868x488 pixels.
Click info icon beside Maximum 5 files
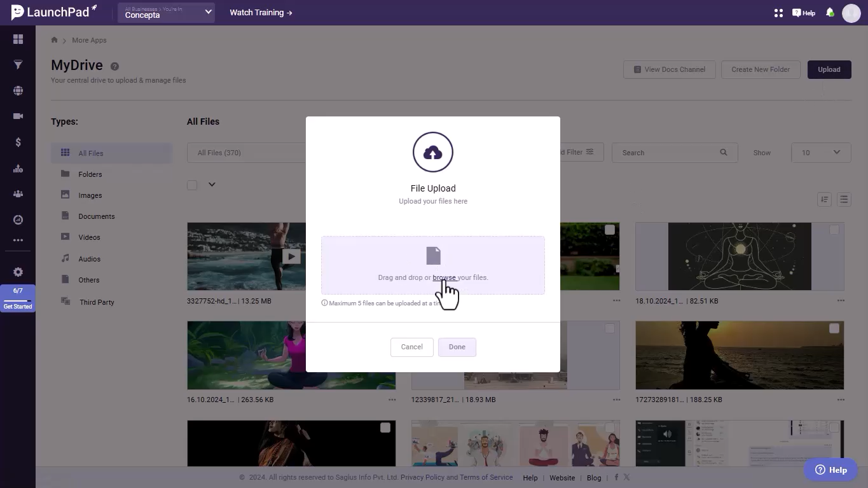[x=324, y=303]
